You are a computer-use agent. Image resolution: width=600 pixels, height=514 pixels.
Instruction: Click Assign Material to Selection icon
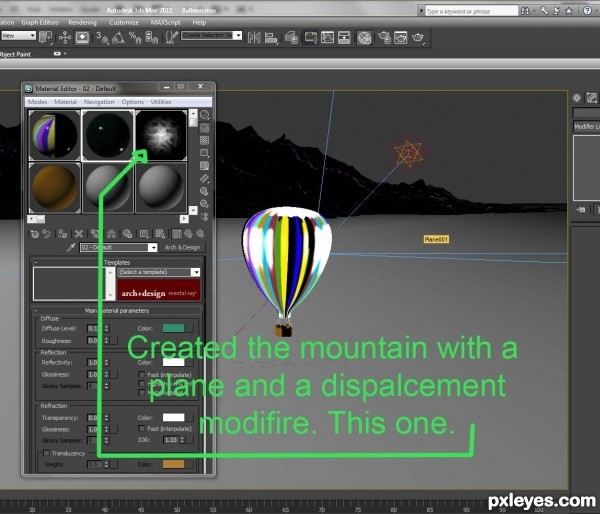click(x=62, y=234)
